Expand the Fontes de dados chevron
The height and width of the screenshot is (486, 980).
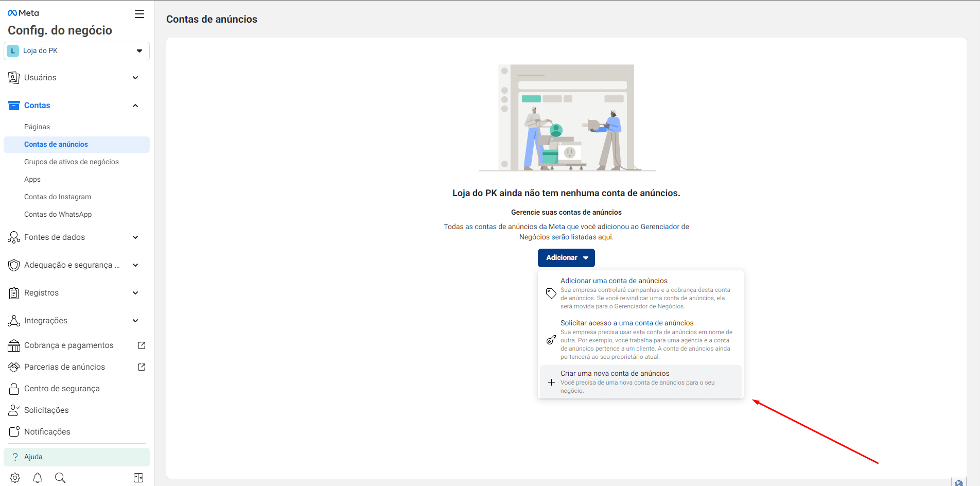point(135,237)
